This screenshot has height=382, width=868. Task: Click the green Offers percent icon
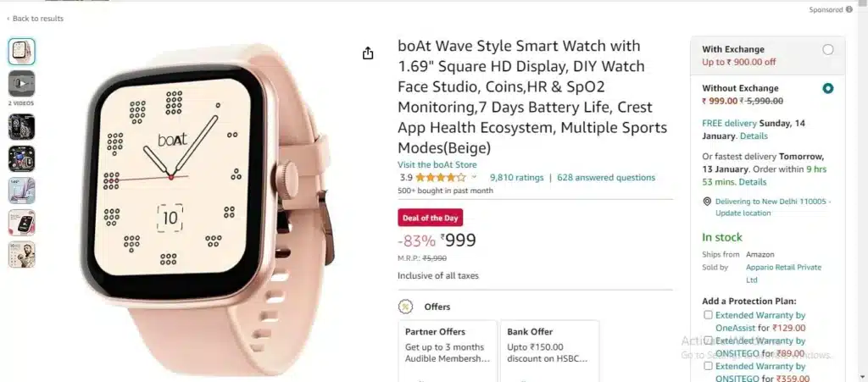click(x=406, y=307)
